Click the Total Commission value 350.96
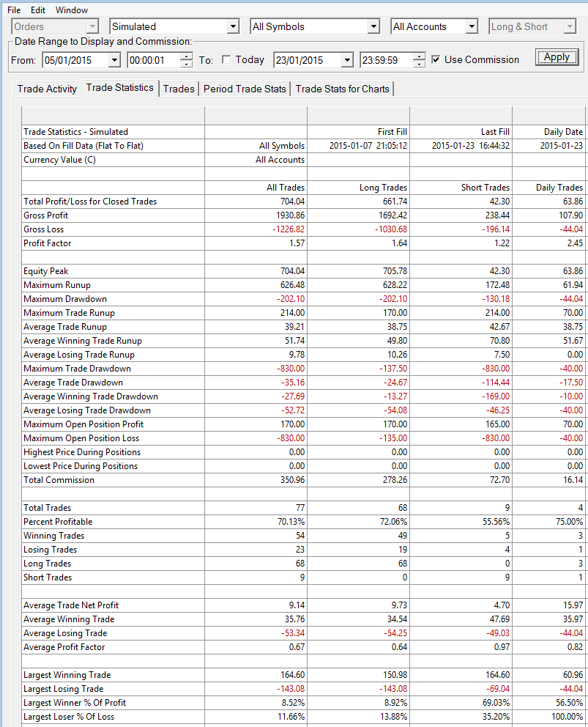 pos(292,479)
